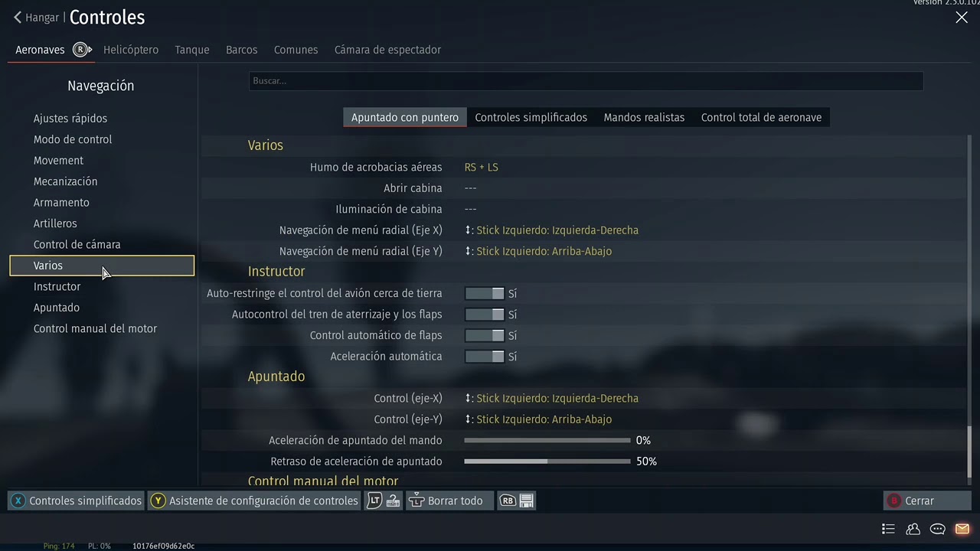
Task: Jump to Ajustes rápidos section
Action: tap(70, 119)
